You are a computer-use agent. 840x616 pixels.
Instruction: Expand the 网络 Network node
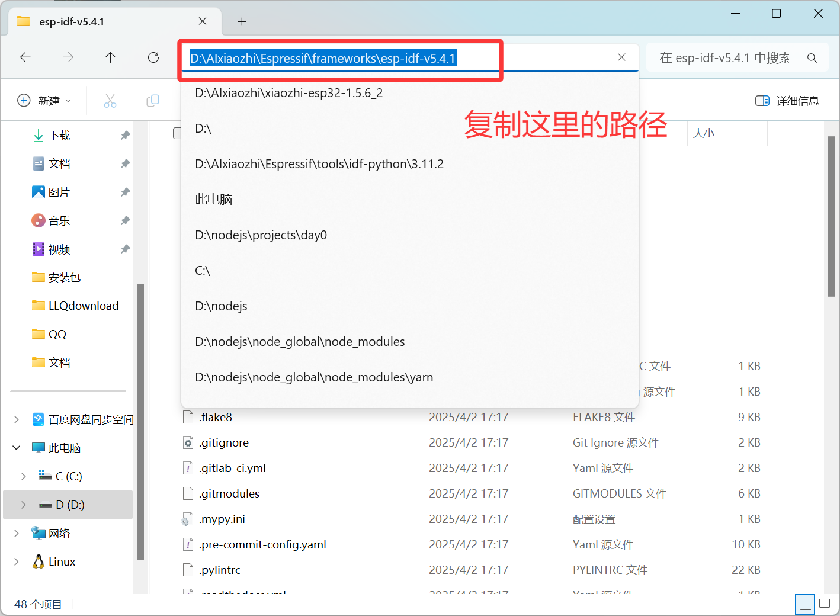[16, 533]
